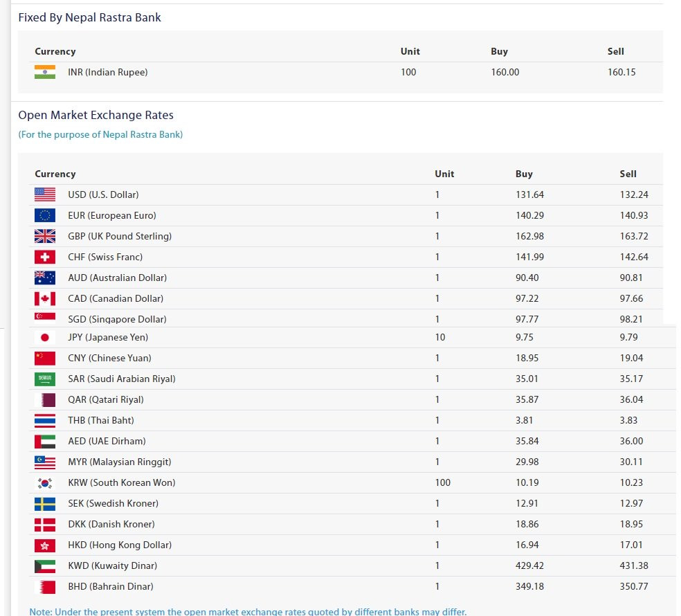Screen dimensions: 681x616
Task: Click BHD sell rate 350.77
Action: click(x=634, y=587)
